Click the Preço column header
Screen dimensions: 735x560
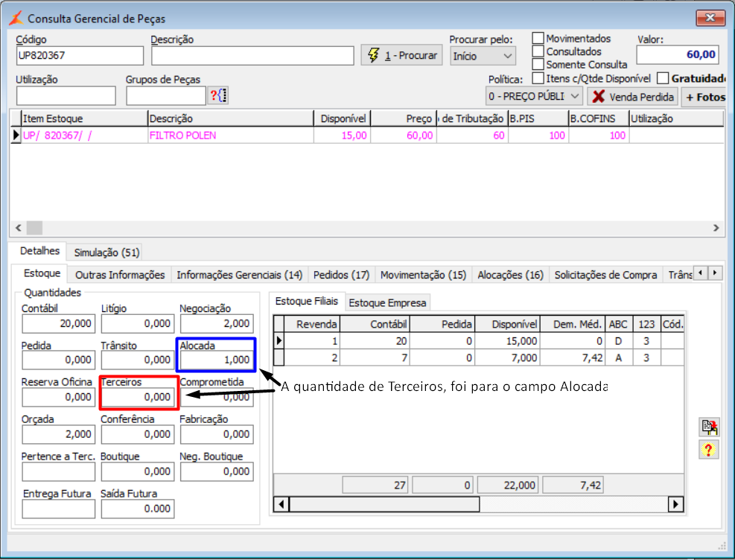click(404, 118)
